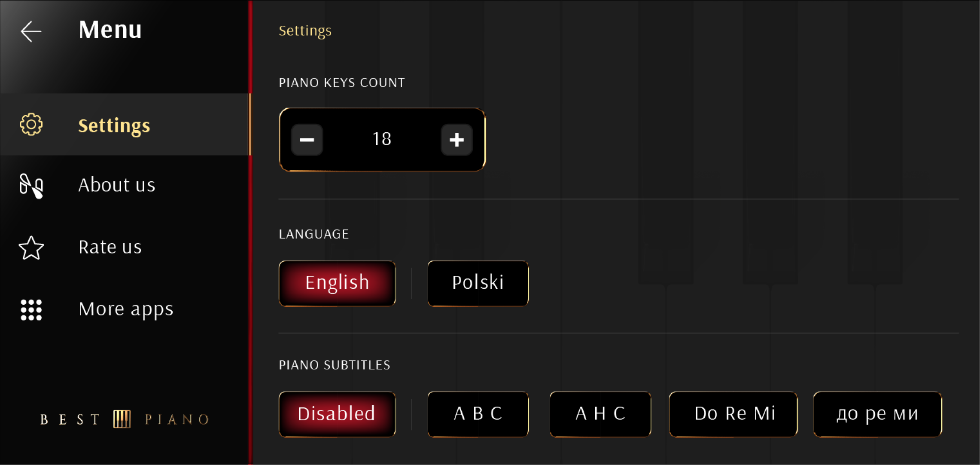Click the piano keys count value 18
Screen dimensions: 980x465
point(382,139)
